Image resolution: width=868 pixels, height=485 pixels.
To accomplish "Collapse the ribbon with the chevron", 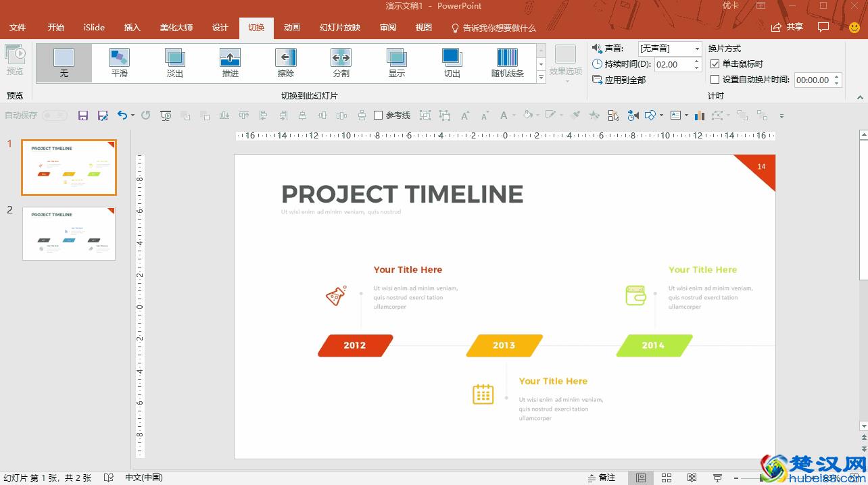I will click(x=861, y=97).
